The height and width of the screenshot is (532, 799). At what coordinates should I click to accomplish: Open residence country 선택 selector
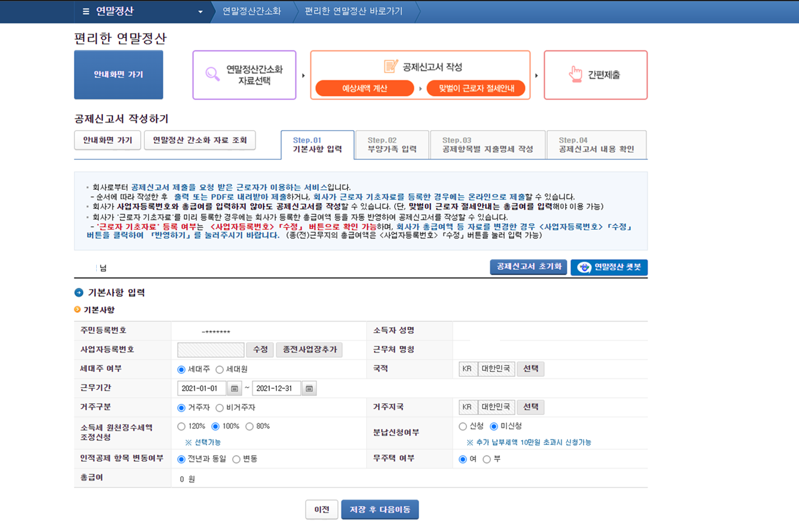click(x=530, y=407)
